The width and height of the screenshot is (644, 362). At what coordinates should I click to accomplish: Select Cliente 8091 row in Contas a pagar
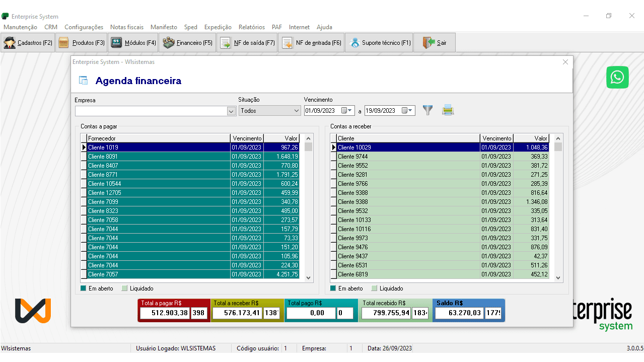pyautogui.click(x=158, y=157)
